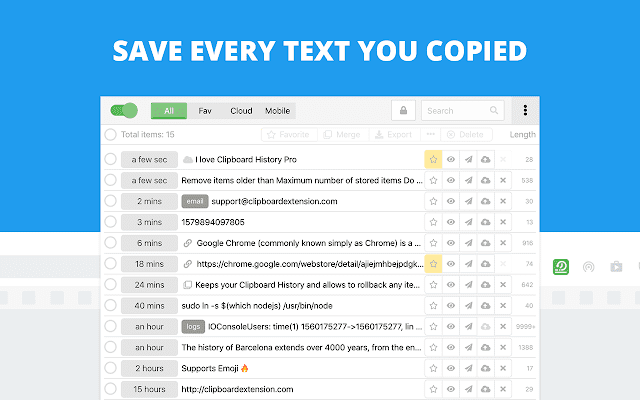Preview 'I love Clipboard History Pro' with eye icon

[x=451, y=159]
